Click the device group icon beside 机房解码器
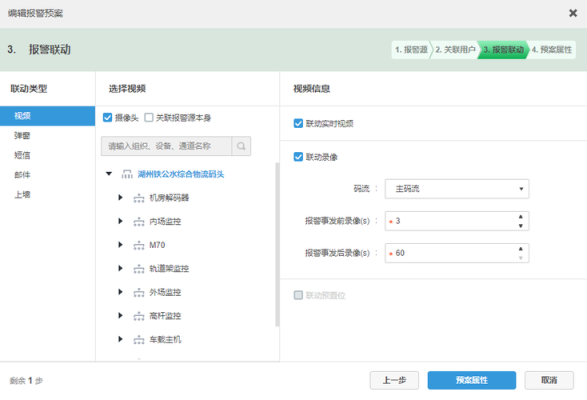Image resolution: width=587 pixels, height=400 pixels. pyautogui.click(x=139, y=198)
